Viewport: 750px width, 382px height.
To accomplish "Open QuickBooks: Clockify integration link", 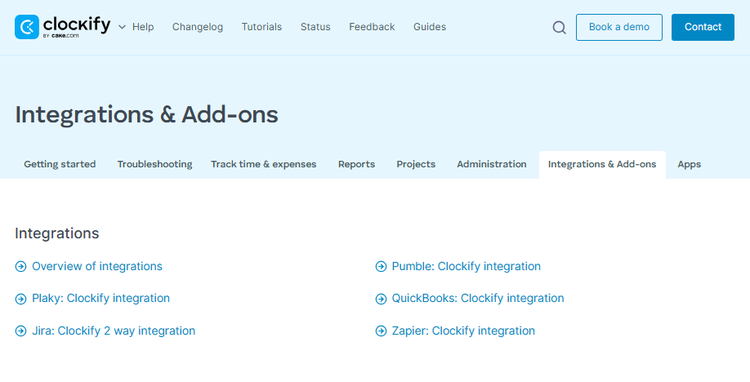I will pos(478,298).
